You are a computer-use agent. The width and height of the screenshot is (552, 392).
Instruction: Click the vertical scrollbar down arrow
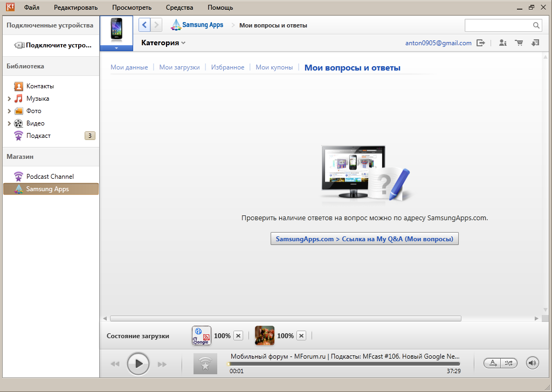click(x=546, y=310)
